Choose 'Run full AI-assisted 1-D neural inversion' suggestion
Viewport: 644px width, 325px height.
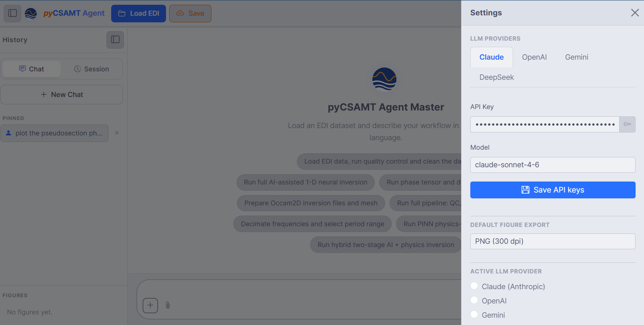(306, 182)
